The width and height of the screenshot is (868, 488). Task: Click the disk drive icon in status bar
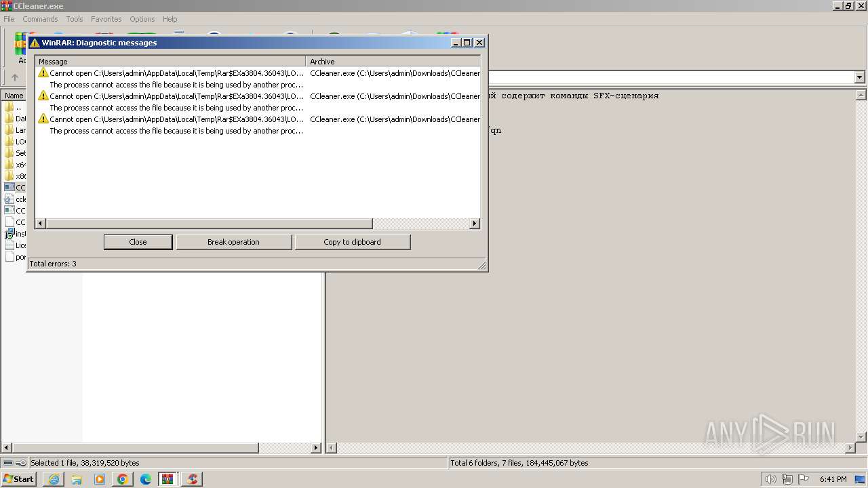[x=8, y=463]
